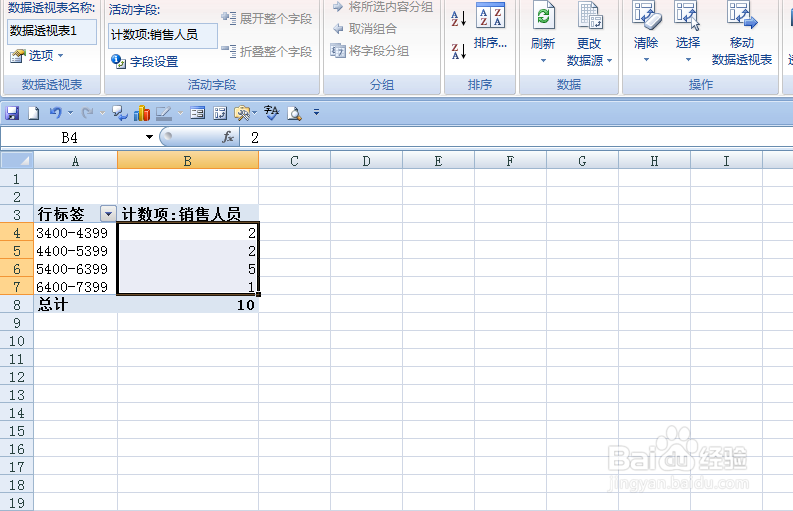
Task: Sort ascending with the A-Z arrow icon
Action: coord(458,19)
